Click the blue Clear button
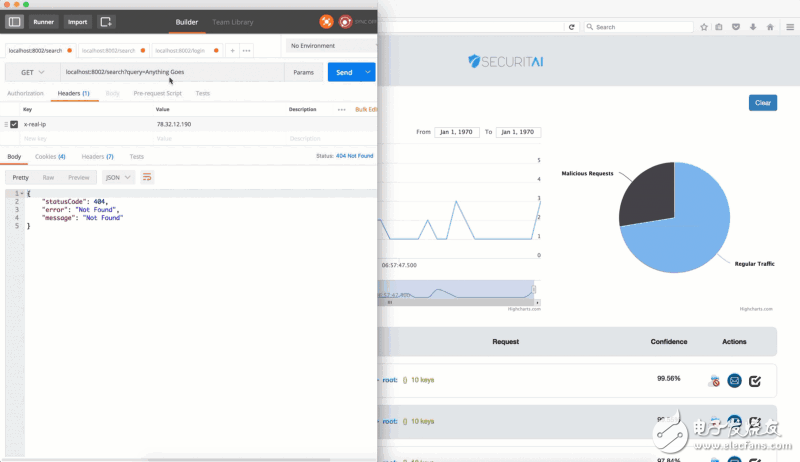Image resolution: width=800 pixels, height=462 pixels. click(762, 103)
